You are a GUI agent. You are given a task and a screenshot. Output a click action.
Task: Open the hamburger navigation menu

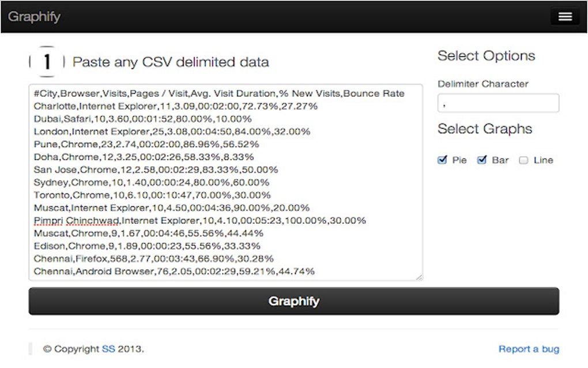point(564,17)
